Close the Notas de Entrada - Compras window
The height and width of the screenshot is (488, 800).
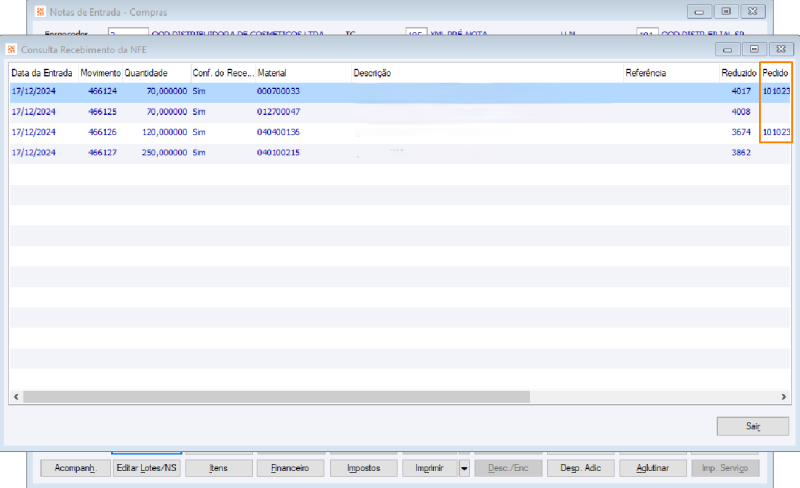[753, 12]
